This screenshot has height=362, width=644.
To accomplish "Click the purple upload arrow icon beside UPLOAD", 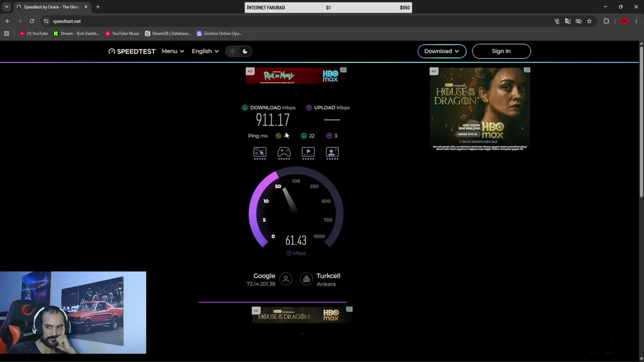I will tap(309, 108).
